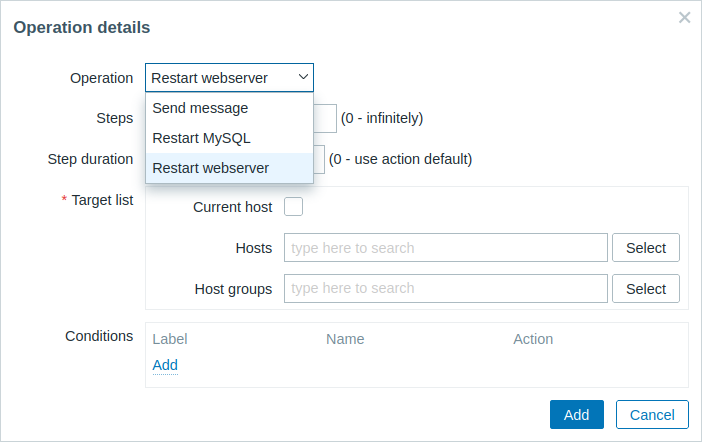Click the Steps input field
This screenshot has width=702, height=442.
coord(326,118)
